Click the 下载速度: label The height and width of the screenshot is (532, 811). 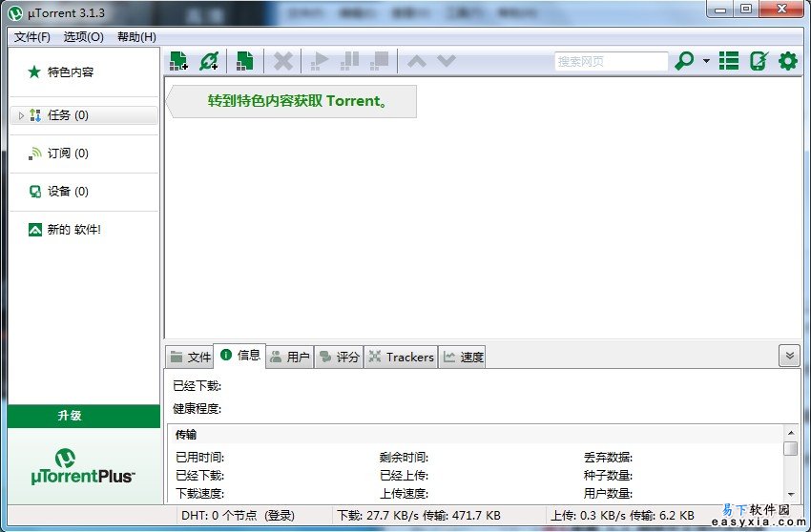pyautogui.click(x=199, y=494)
